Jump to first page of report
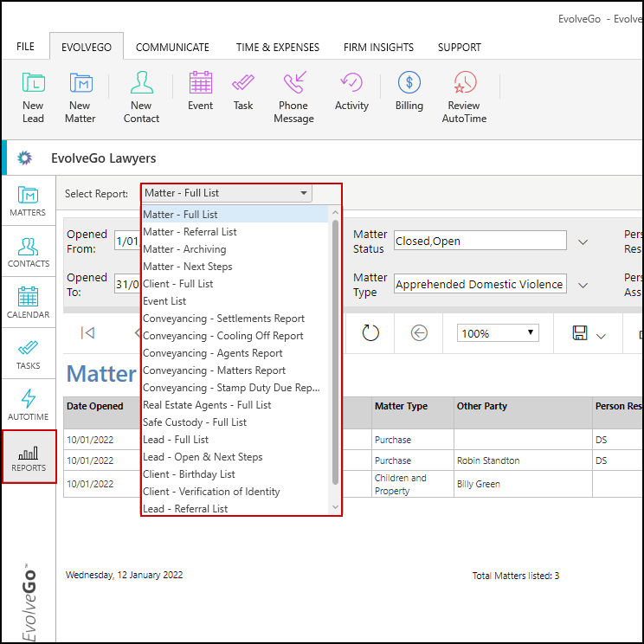This screenshot has height=644, width=644. pyautogui.click(x=87, y=332)
